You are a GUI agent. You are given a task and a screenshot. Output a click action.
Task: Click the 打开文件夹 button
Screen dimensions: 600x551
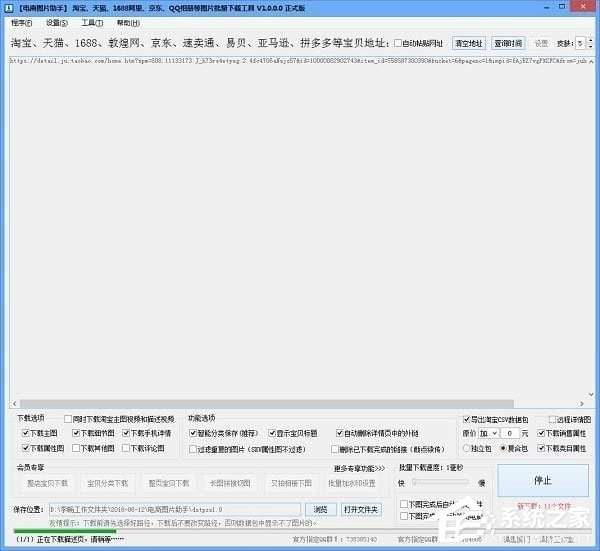click(x=361, y=510)
